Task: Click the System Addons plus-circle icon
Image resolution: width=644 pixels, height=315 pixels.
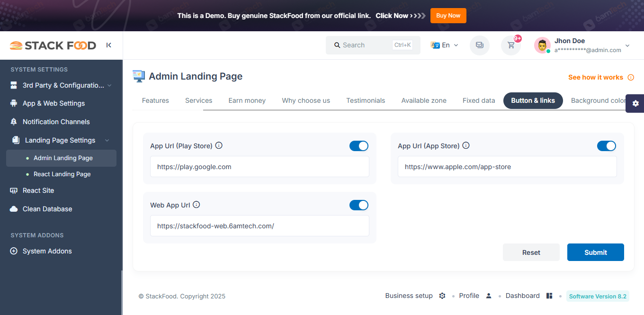Action: coord(14,251)
